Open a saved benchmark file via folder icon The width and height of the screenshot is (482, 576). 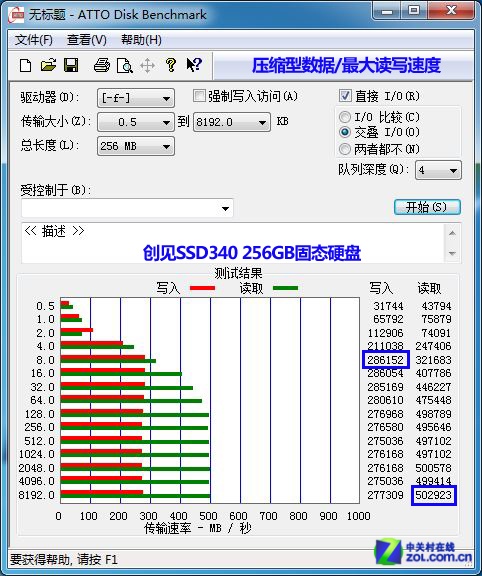point(48,65)
